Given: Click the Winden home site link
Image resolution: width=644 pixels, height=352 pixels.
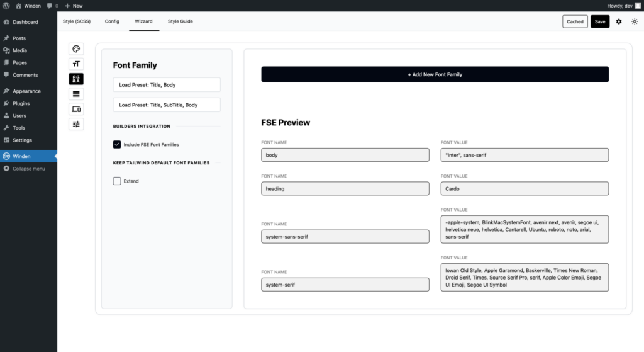Looking at the screenshot, I should (28, 6).
